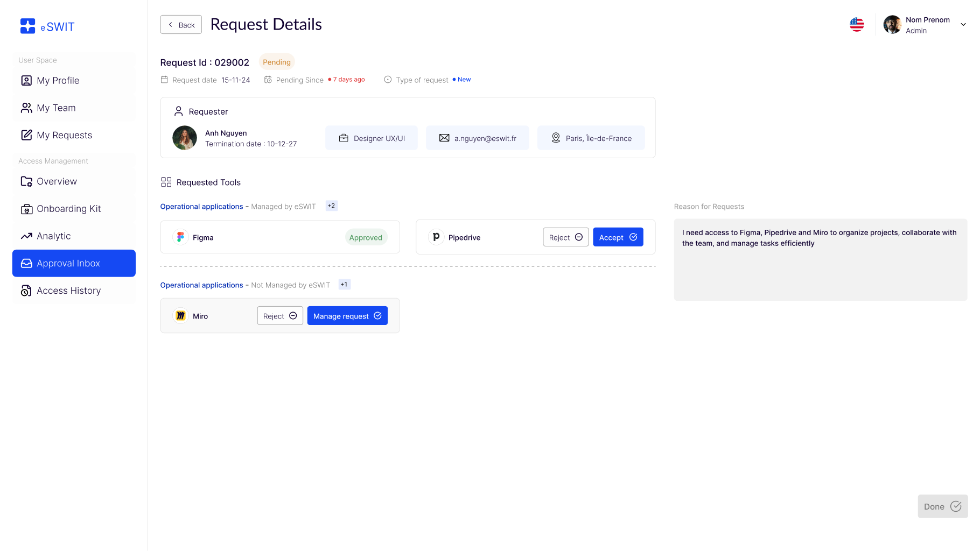Click the location pin icon next to Paris

pos(556,138)
